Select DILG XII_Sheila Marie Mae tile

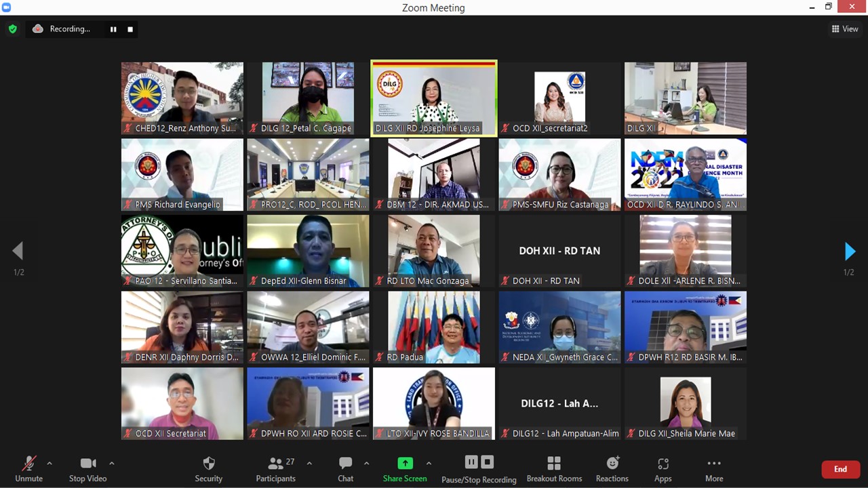click(x=686, y=404)
